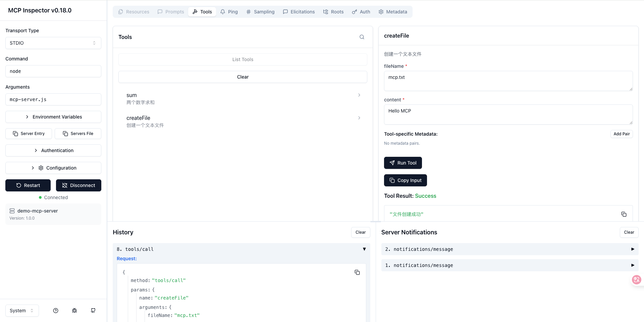
Task: Disconnect from the server
Action: click(x=78, y=185)
